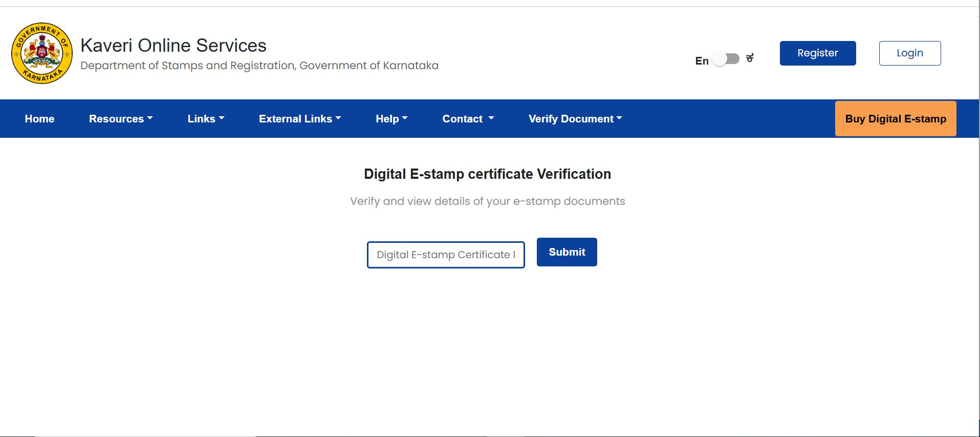Open the Links dropdown in navbar
This screenshot has height=437, width=980.
point(206,119)
